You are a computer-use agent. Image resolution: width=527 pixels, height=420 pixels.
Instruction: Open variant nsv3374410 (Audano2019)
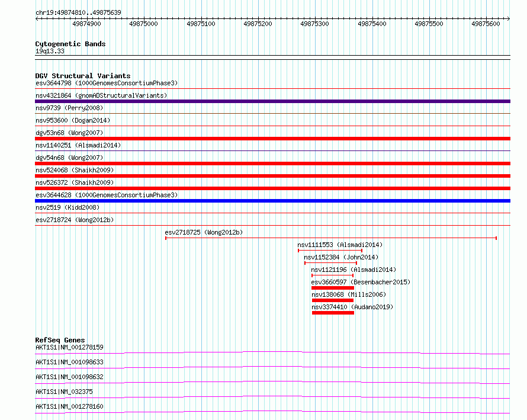point(352,307)
